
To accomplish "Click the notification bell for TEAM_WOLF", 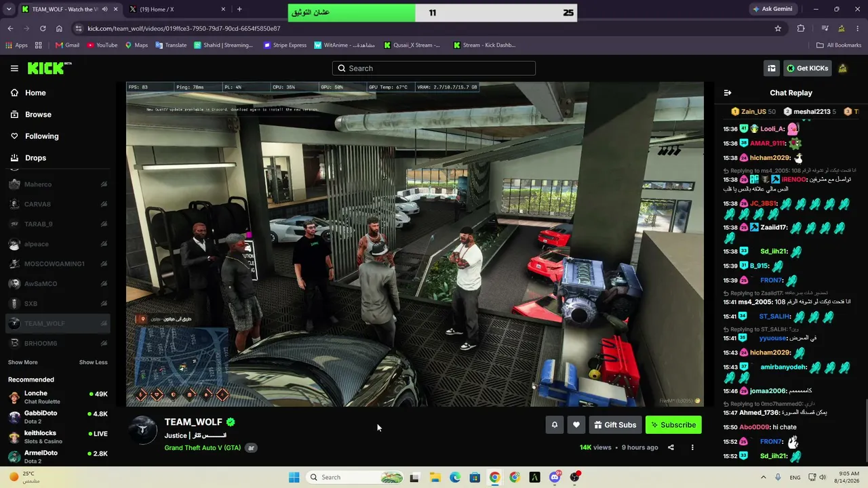I will (555, 425).
